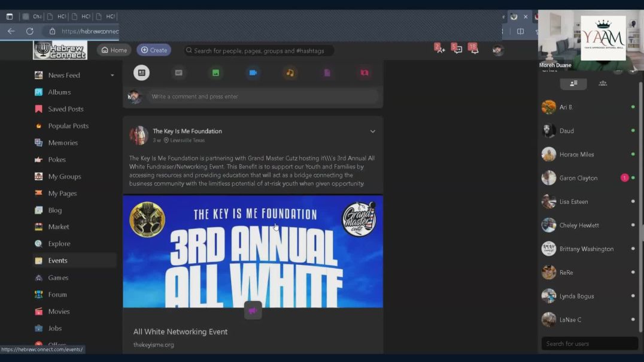The width and height of the screenshot is (644, 362).
Task: Open Games in the sidebar
Action: tap(58, 277)
